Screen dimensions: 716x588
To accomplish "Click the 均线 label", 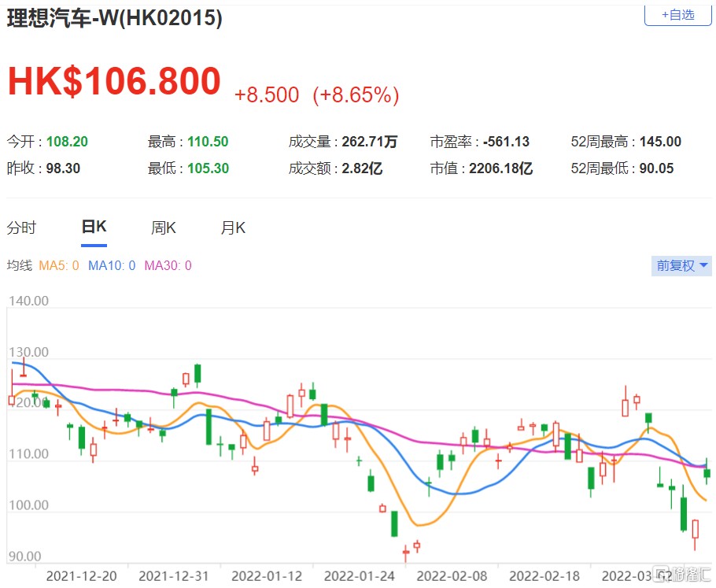I will pos(19,266).
